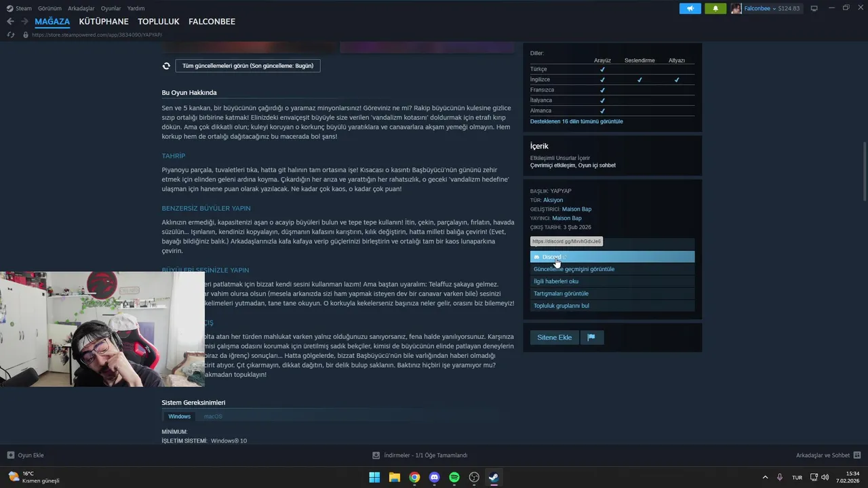This screenshot has width=868, height=488.
Task: Click the page vertical scrollbar
Action: click(864, 171)
